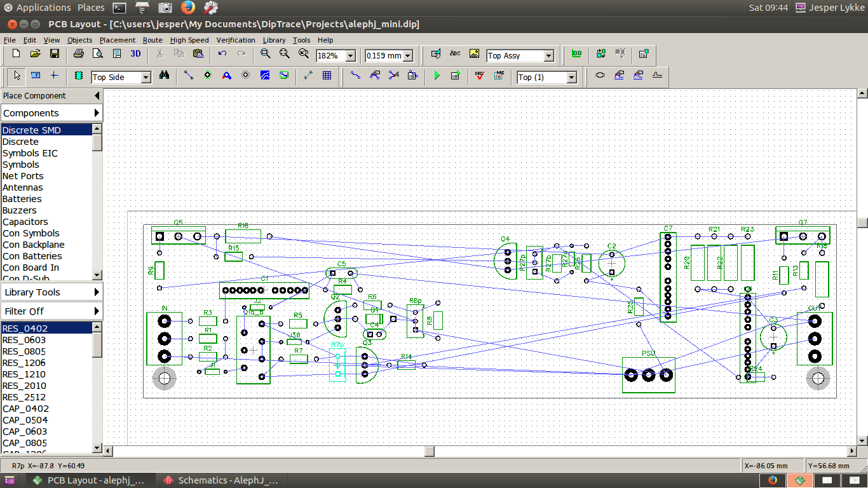Click the place picture icon
Viewport: 868px width, 488px height.
point(474,55)
